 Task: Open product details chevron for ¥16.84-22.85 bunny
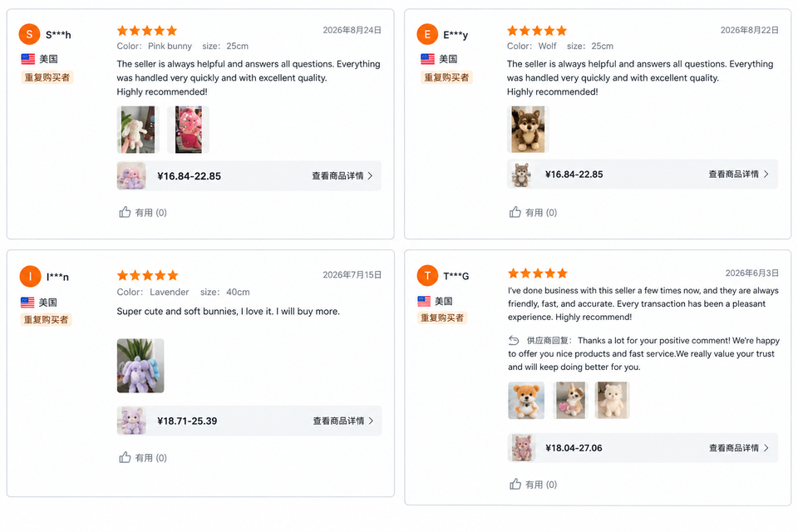(370, 175)
